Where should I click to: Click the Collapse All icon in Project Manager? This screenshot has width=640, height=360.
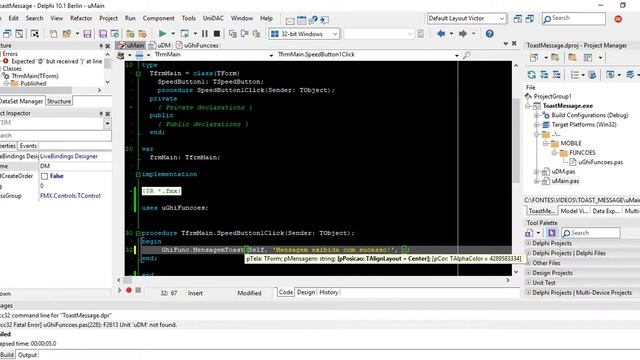556,75
